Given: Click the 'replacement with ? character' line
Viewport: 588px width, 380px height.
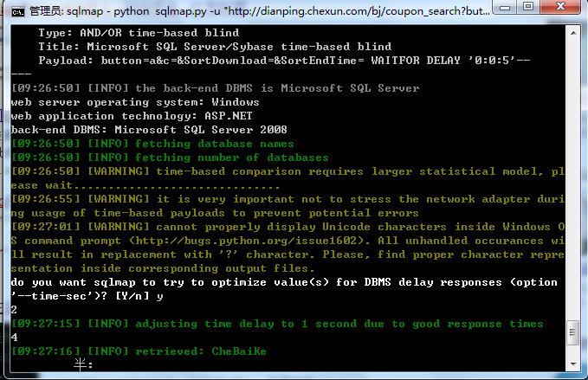Looking at the screenshot, I should [x=288, y=254].
